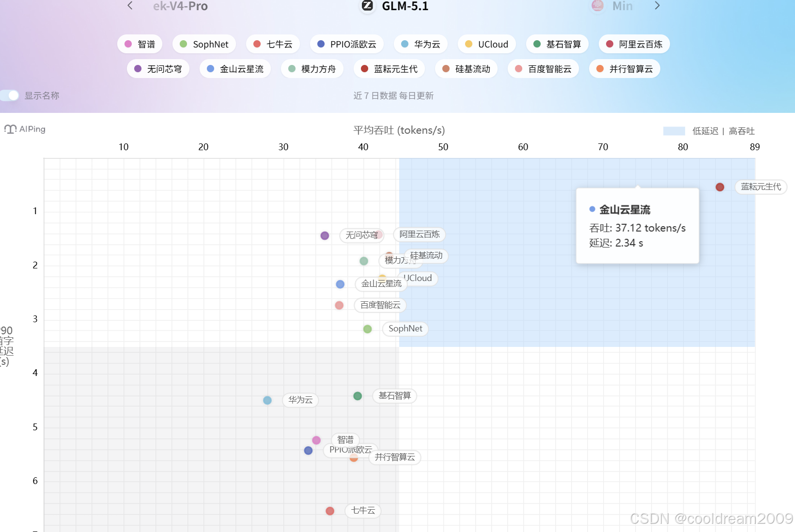Click the 蓝耘元生代 red data point
Viewport: 795px width, 532px height.
click(720, 187)
